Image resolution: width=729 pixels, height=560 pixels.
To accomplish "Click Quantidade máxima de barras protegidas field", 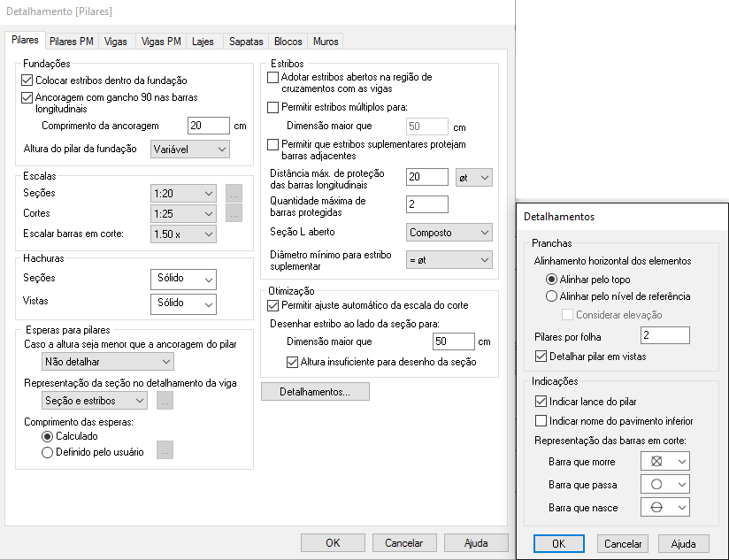I will coord(427,204).
